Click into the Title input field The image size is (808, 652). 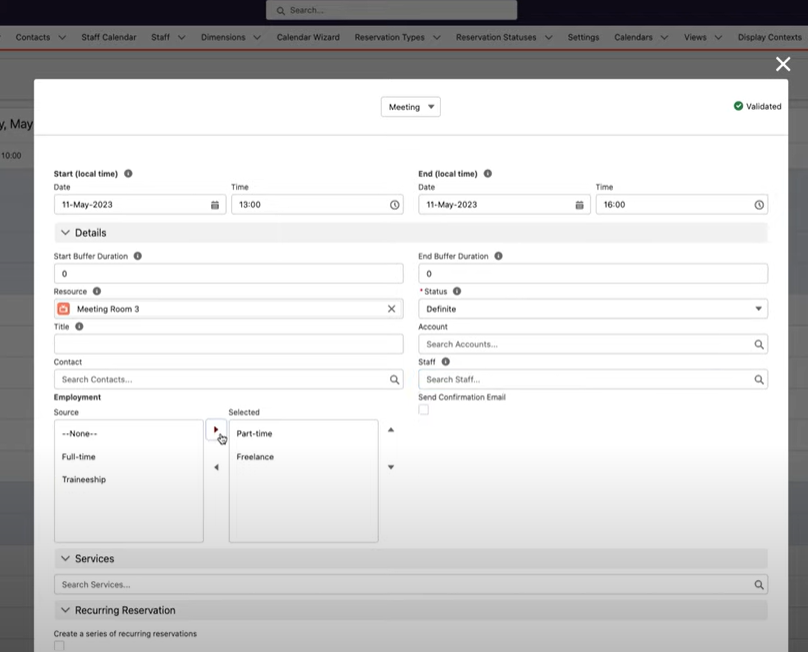[x=229, y=344]
